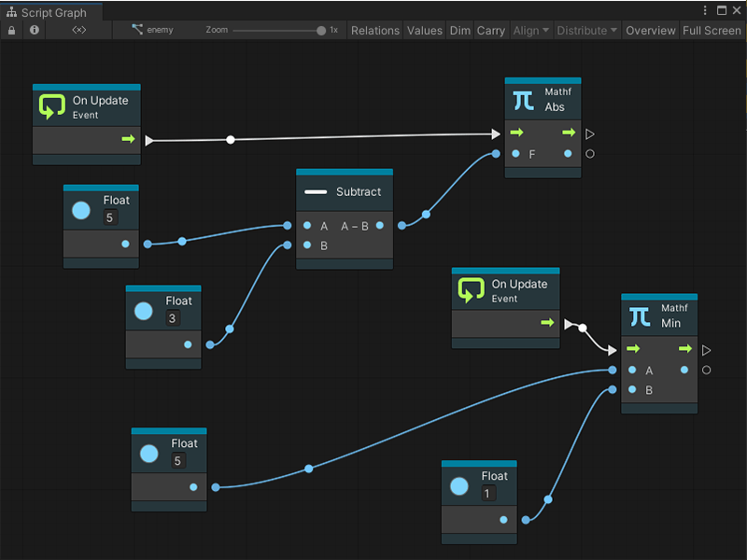Click the graph info icon next to the lock
Viewport: 747px width, 560px height.
[x=34, y=30]
